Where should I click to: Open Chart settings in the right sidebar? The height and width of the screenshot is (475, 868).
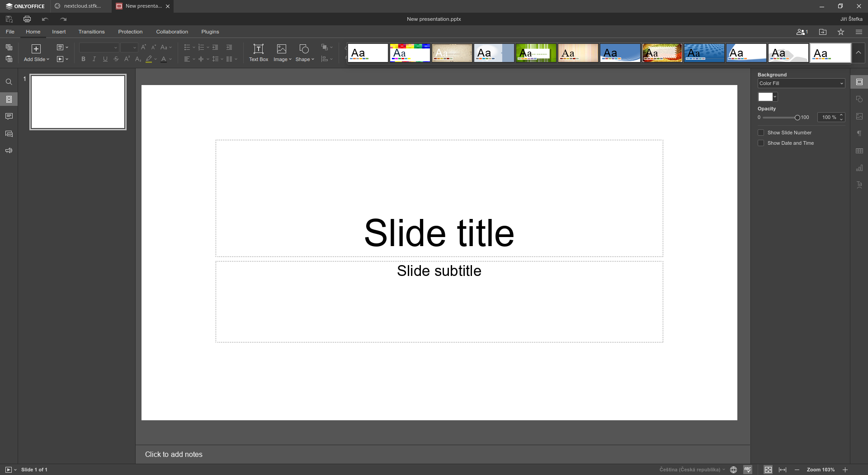(860, 168)
